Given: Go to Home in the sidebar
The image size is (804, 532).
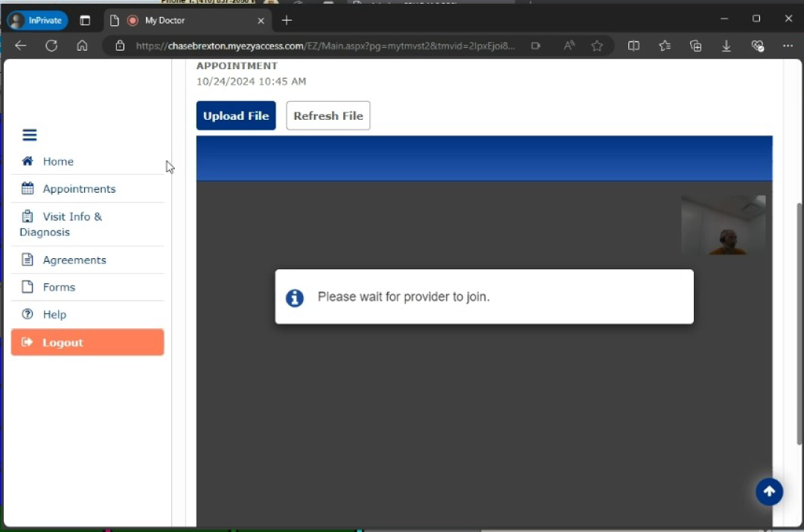Looking at the screenshot, I should [x=57, y=161].
